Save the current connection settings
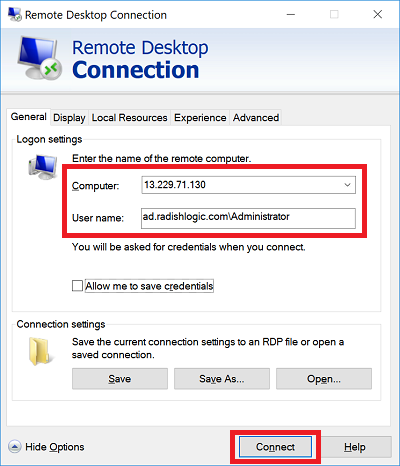The height and width of the screenshot is (466, 400). point(120,379)
